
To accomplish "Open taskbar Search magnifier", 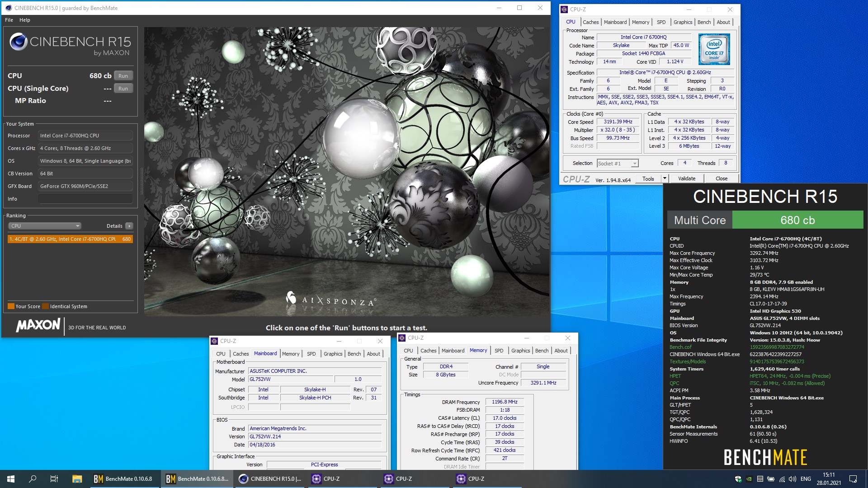I will coord(33,479).
